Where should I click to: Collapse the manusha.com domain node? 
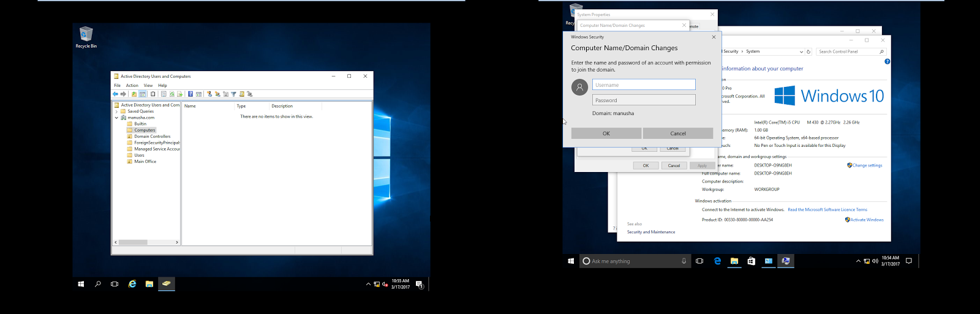point(116,118)
